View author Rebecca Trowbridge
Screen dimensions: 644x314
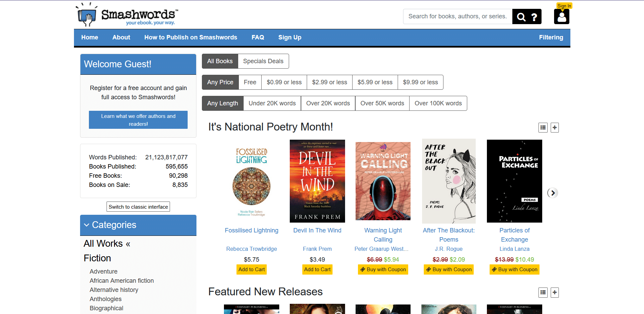251,249
